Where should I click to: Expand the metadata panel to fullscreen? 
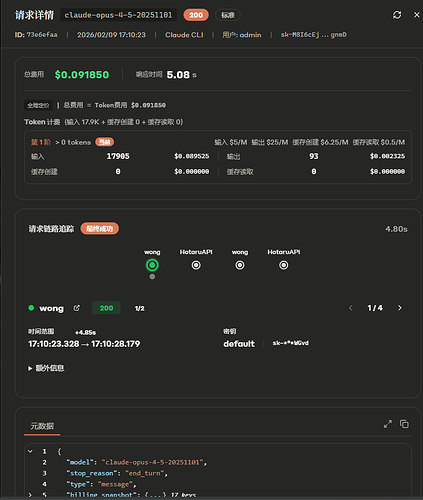tap(388, 424)
